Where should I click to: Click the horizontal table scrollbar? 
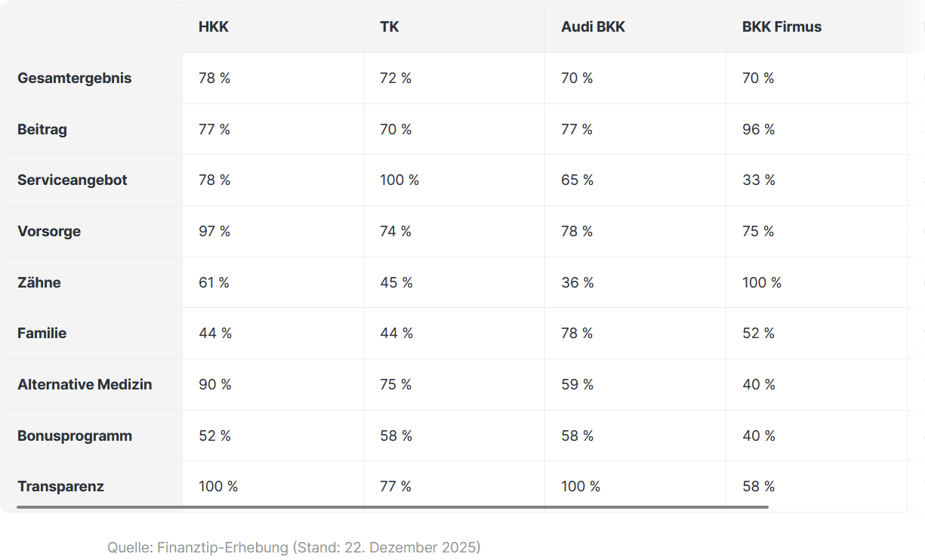(393, 507)
